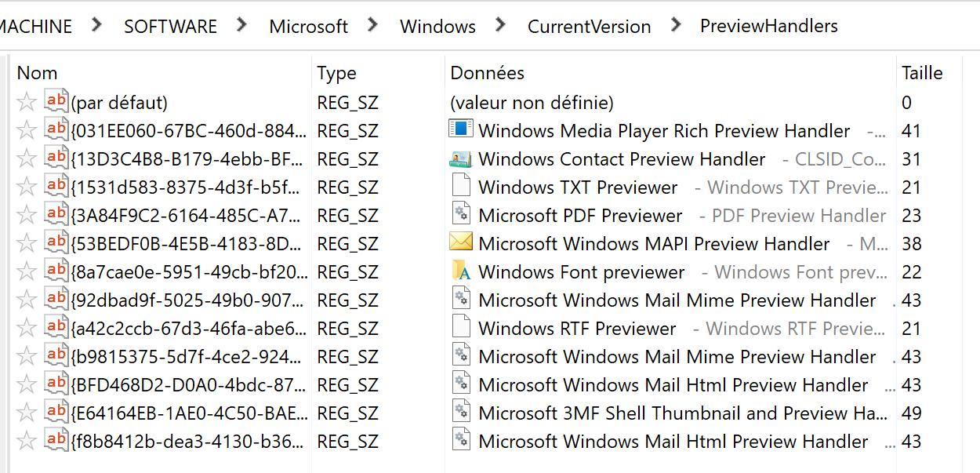
Task: Toggle favorite star for {a42c2ccb row
Action: (27, 328)
